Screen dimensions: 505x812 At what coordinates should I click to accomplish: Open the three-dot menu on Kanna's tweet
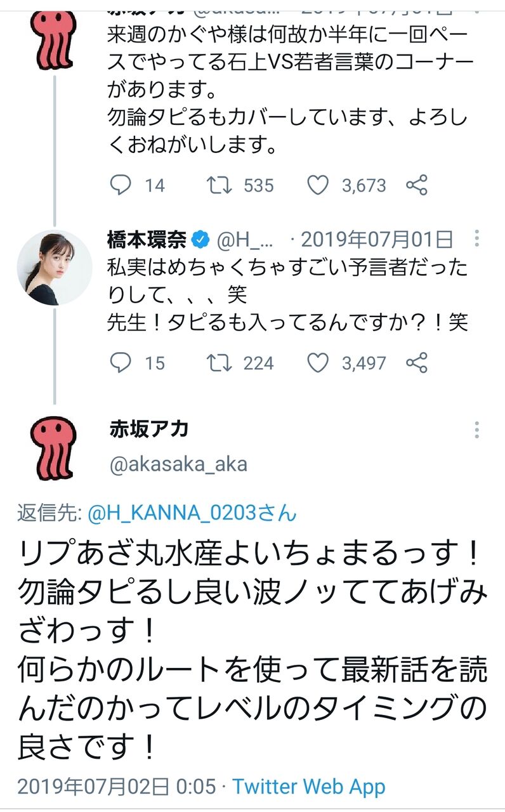[477, 237]
